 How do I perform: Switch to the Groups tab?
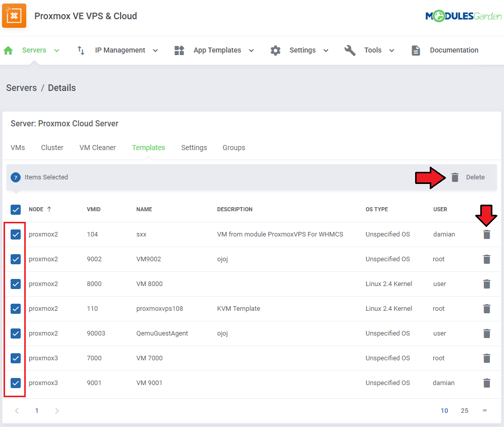(234, 148)
